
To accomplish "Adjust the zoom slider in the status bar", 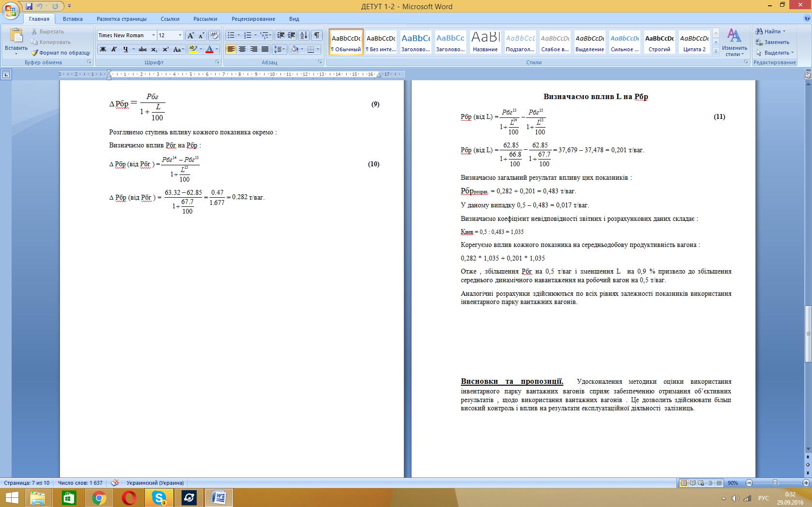I will coord(775,483).
